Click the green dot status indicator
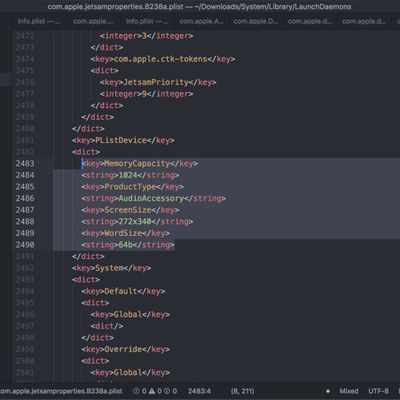Viewport: 400px width, 400px height. tap(328, 391)
